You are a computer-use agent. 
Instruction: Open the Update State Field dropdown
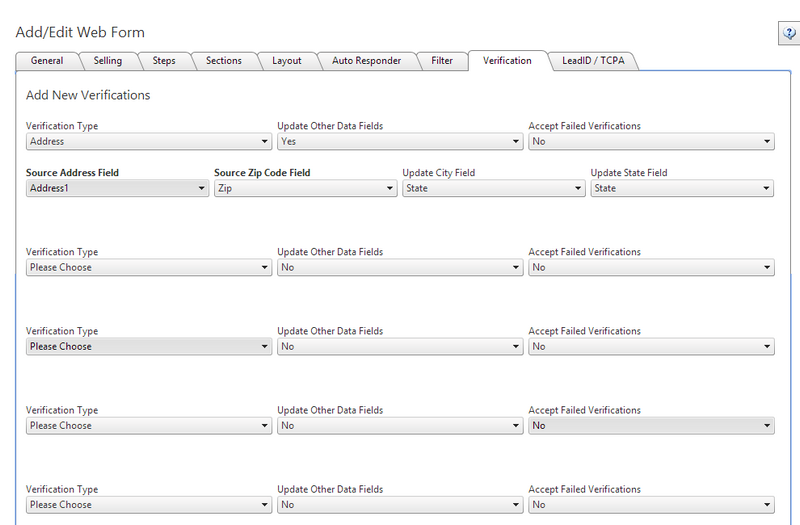click(682, 188)
